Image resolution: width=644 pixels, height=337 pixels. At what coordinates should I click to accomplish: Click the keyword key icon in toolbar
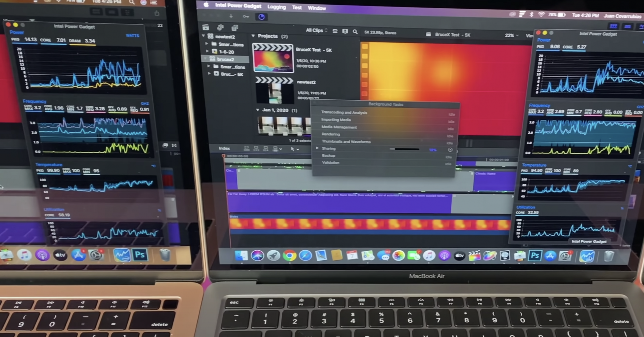[x=246, y=16]
